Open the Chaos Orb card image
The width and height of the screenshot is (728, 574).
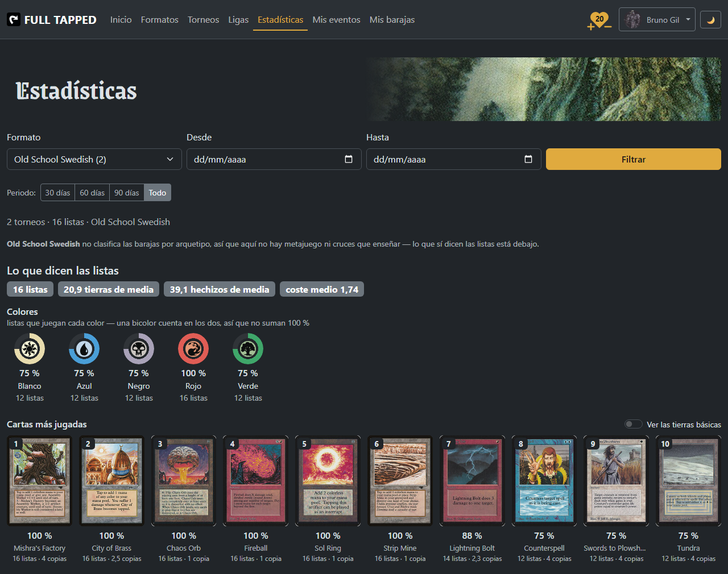(184, 481)
